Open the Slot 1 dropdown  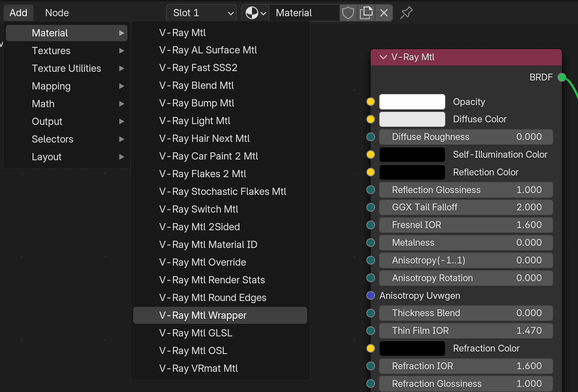point(201,13)
